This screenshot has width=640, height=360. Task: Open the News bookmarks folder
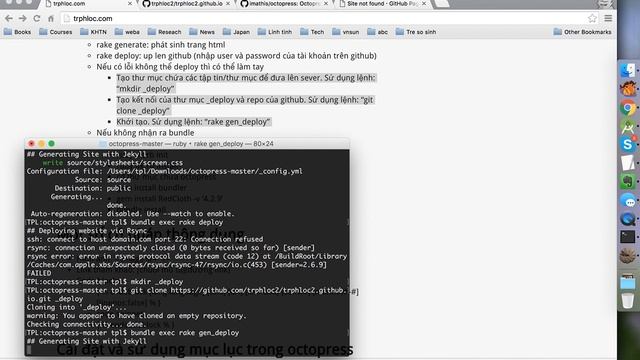(x=202, y=32)
